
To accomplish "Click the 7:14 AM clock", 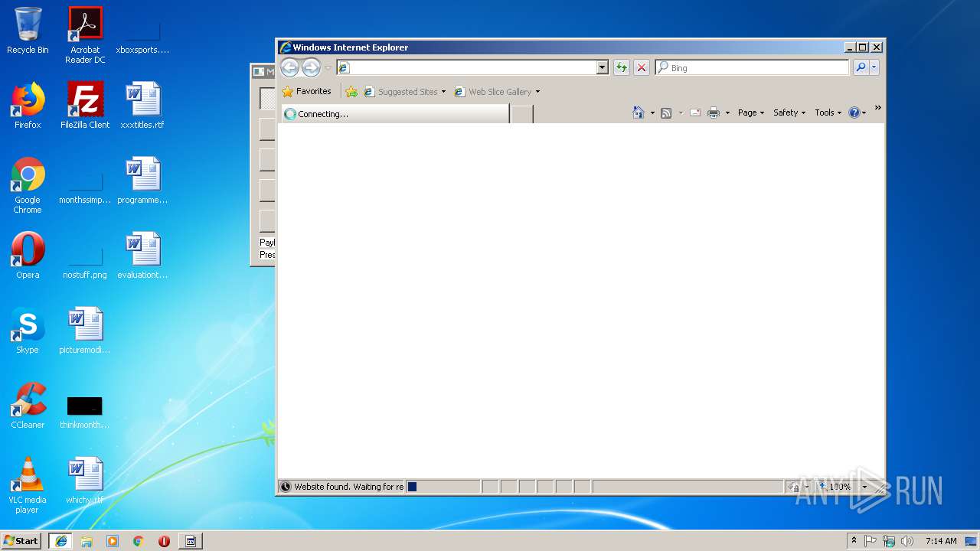I will pyautogui.click(x=941, y=541).
